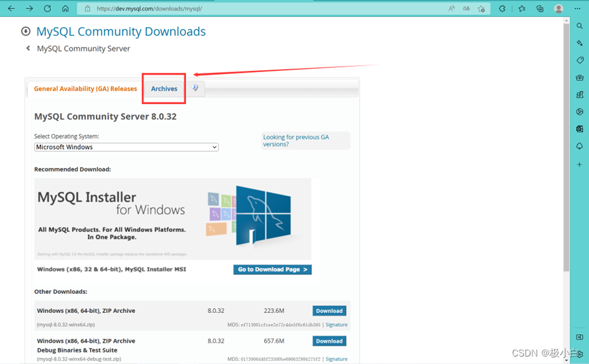Viewport: 589px width, 364px height.
Task: Click page scrollbar up arrow
Action: [567, 20]
